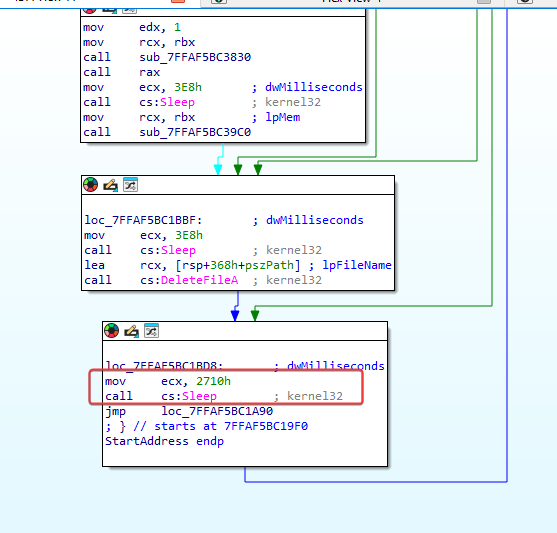The image size is (557, 533).
Task: Click group nodes icon on loc_7FFAF5BC1BBF block
Action: point(130,185)
